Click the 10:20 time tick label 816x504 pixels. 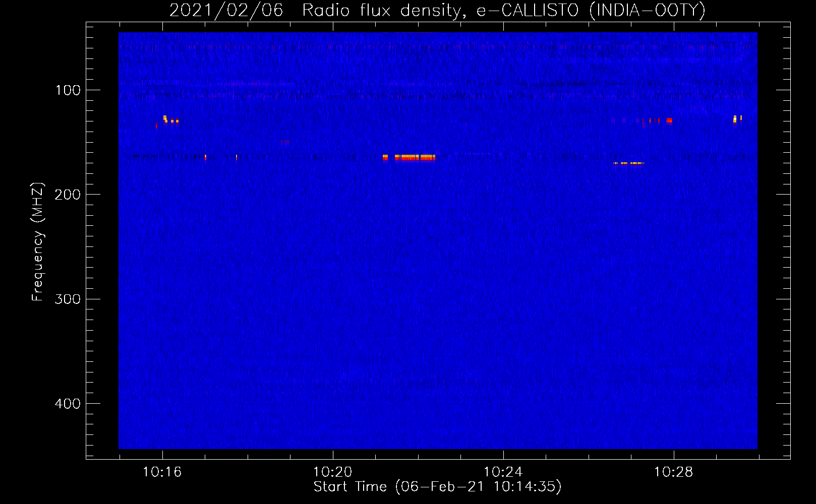[x=332, y=472]
